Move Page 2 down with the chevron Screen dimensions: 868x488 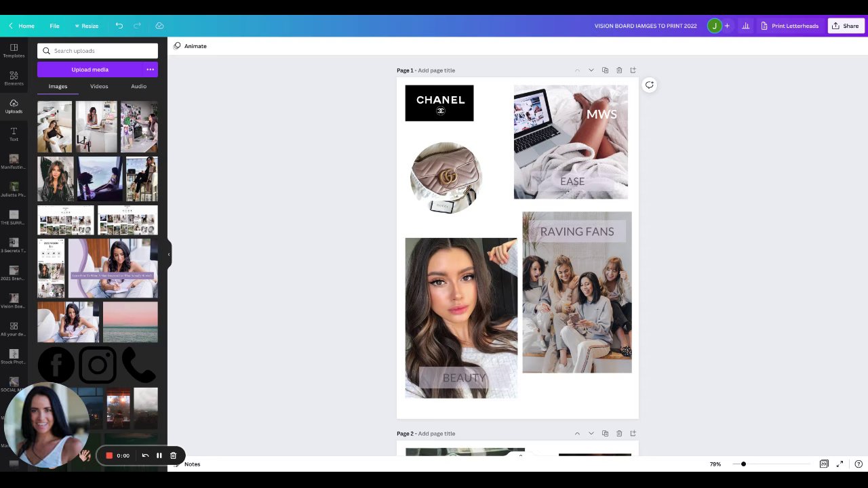click(591, 433)
